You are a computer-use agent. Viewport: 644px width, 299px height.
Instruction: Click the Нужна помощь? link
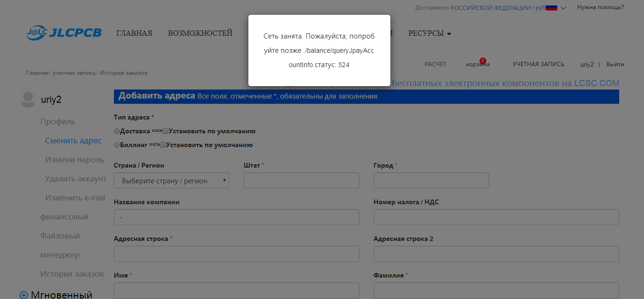point(601,7)
